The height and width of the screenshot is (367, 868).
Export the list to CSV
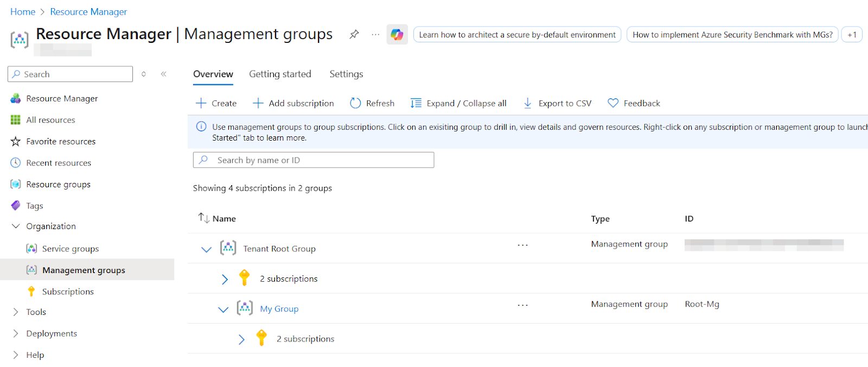click(557, 103)
